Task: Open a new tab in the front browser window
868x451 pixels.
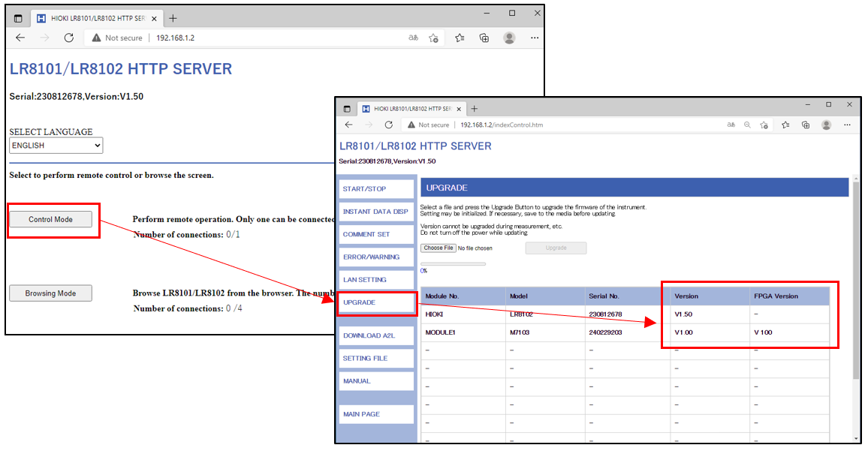Action: 474,109
